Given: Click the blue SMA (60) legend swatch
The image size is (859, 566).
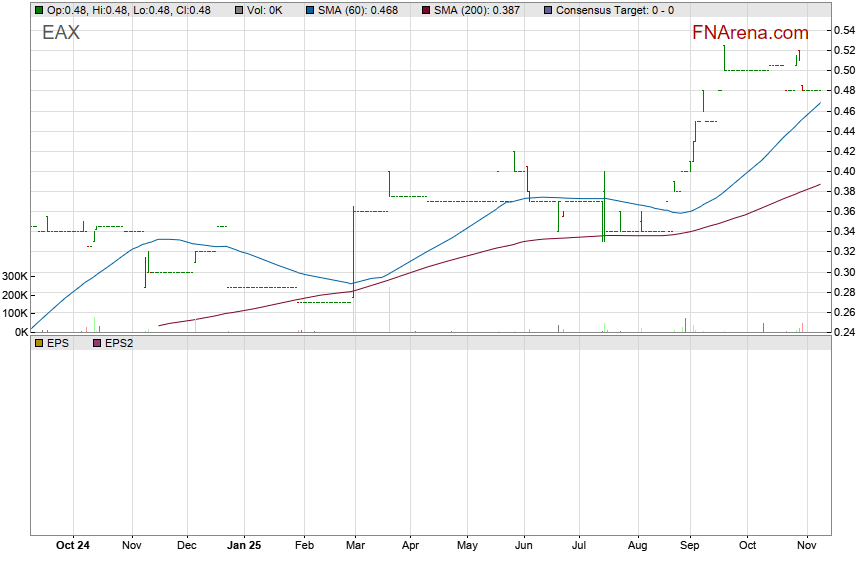Looking at the screenshot, I should tap(309, 10).
